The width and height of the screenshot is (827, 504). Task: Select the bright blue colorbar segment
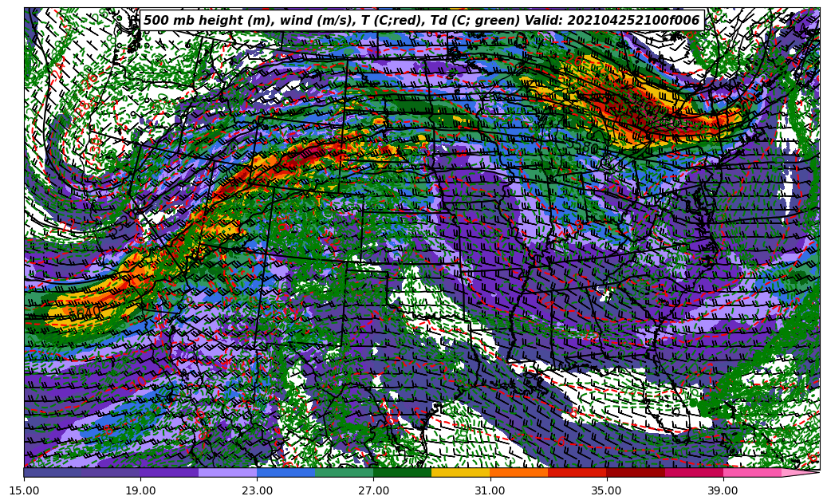286,472
